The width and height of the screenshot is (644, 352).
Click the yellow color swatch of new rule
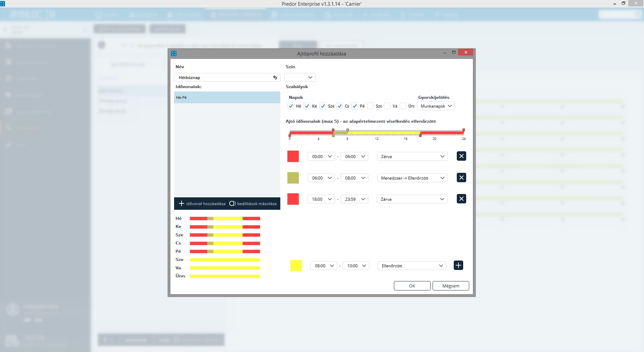(296, 266)
